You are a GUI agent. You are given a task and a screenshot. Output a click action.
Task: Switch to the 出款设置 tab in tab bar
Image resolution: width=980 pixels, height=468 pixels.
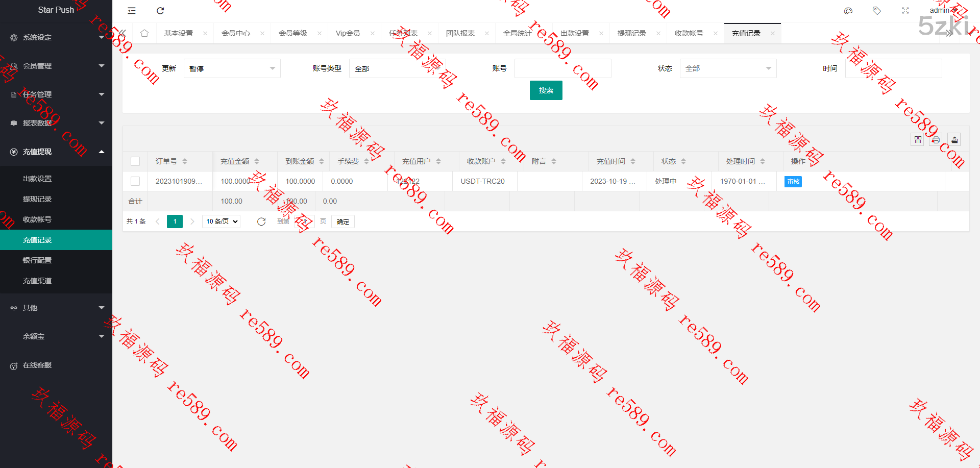pyautogui.click(x=575, y=33)
